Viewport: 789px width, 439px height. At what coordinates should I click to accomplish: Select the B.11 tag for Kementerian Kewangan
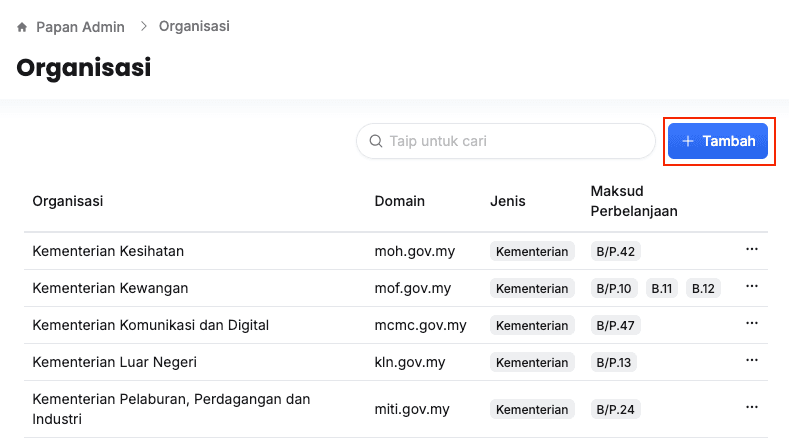click(662, 288)
